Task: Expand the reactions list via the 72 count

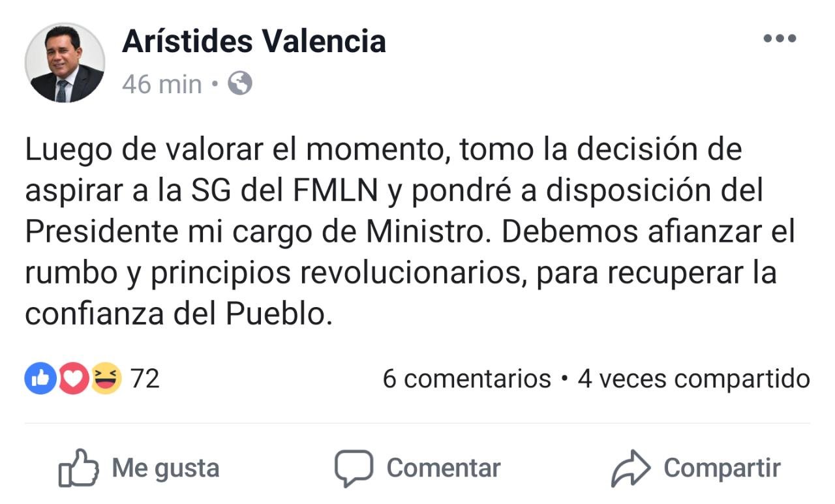Action: [144, 377]
